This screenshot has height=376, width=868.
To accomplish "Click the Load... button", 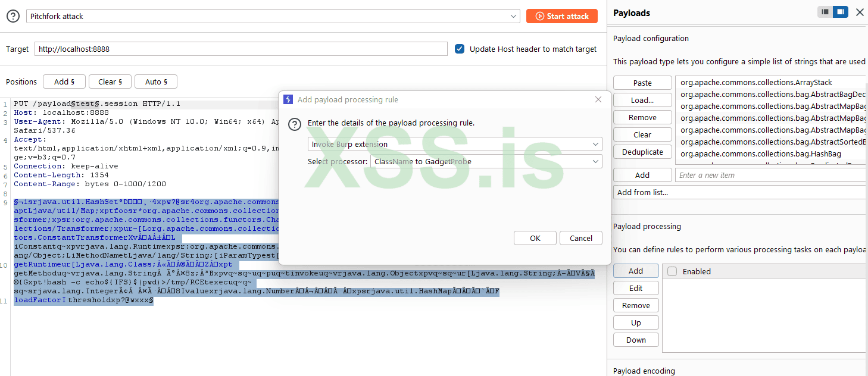I will coord(642,100).
